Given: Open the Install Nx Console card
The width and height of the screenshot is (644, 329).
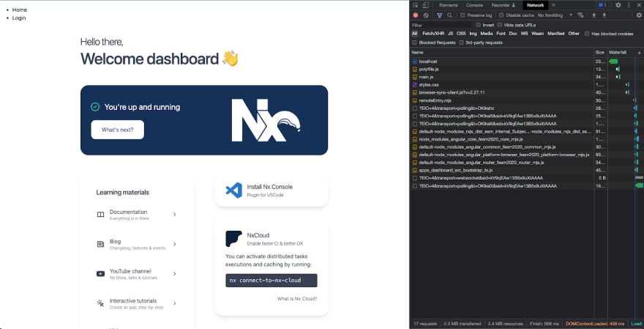Looking at the screenshot, I should pyautogui.click(x=271, y=191).
